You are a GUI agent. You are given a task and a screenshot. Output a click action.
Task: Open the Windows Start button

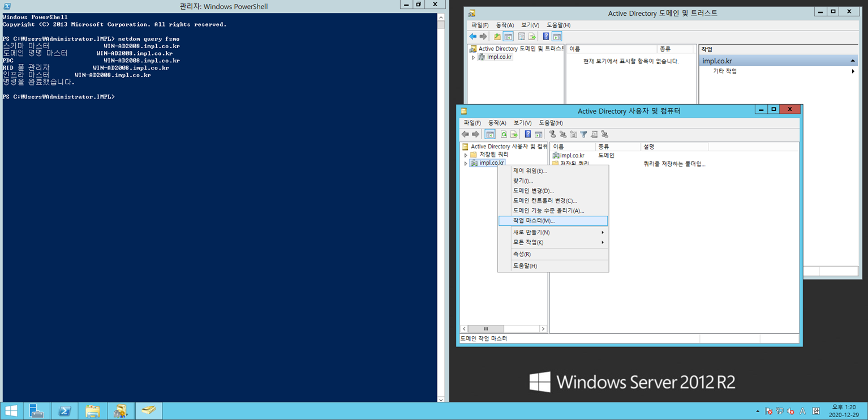point(11,411)
